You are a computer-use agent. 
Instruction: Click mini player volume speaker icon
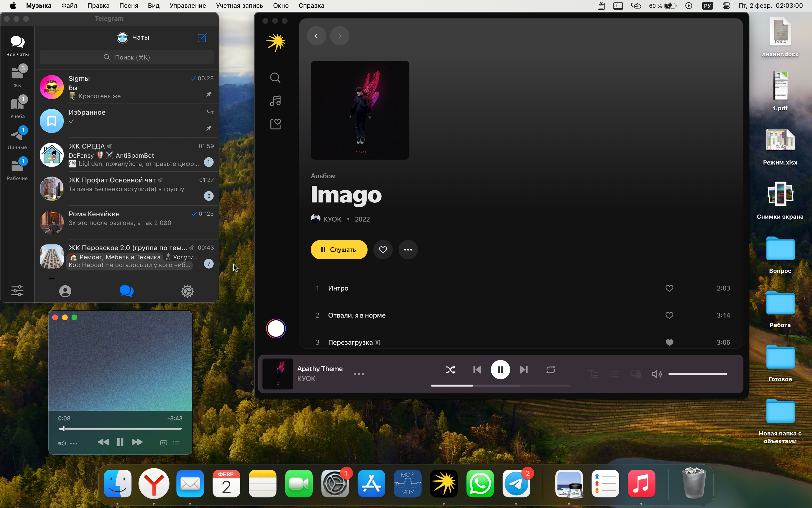click(x=61, y=443)
